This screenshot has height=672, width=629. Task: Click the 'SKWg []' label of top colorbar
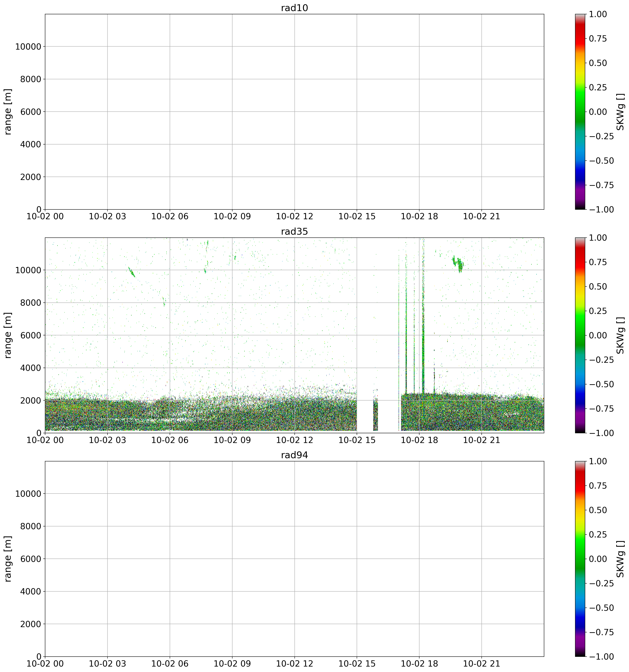pyautogui.click(x=620, y=112)
